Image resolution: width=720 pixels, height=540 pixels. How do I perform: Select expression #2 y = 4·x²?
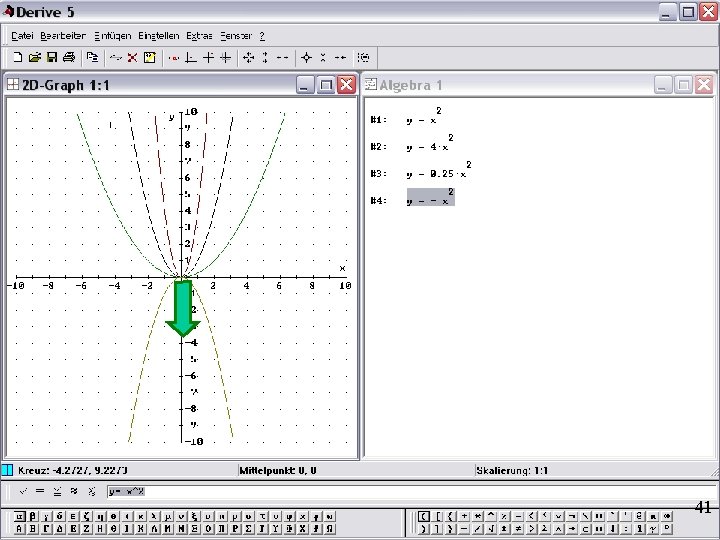tap(430, 143)
